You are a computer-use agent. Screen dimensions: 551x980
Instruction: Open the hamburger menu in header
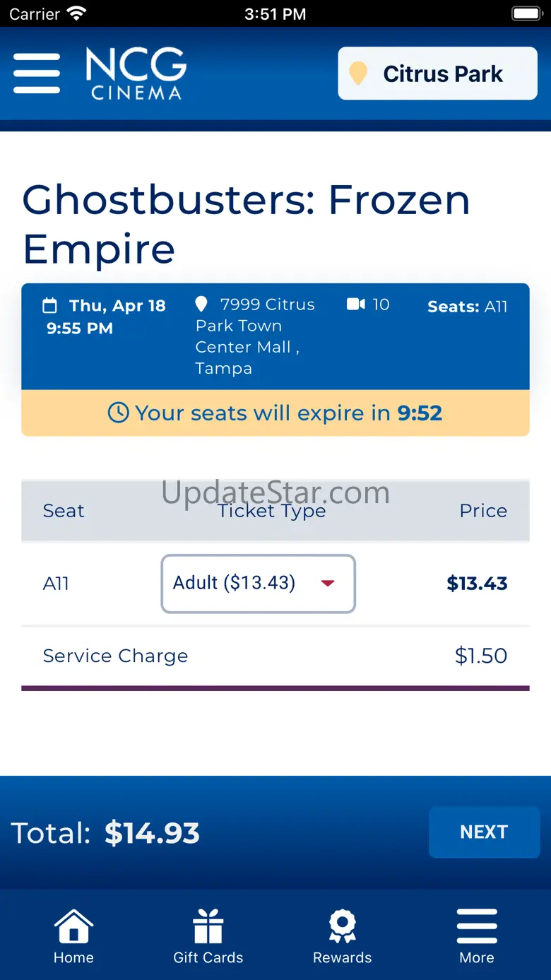pyautogui.click(x=37, y=73)
